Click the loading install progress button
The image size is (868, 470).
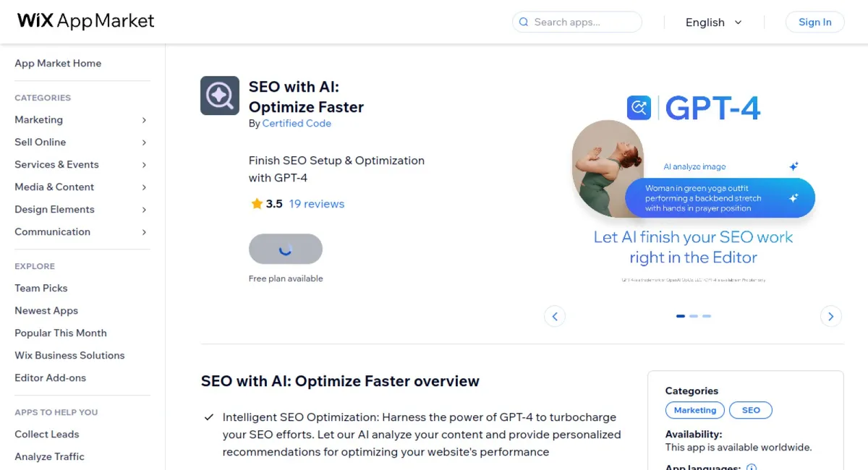[x=286, y=248]
